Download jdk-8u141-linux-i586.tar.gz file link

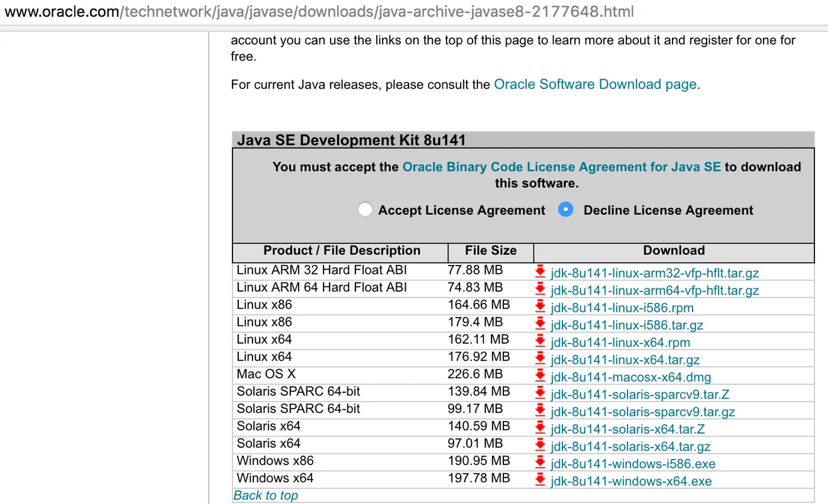(627, 325)
